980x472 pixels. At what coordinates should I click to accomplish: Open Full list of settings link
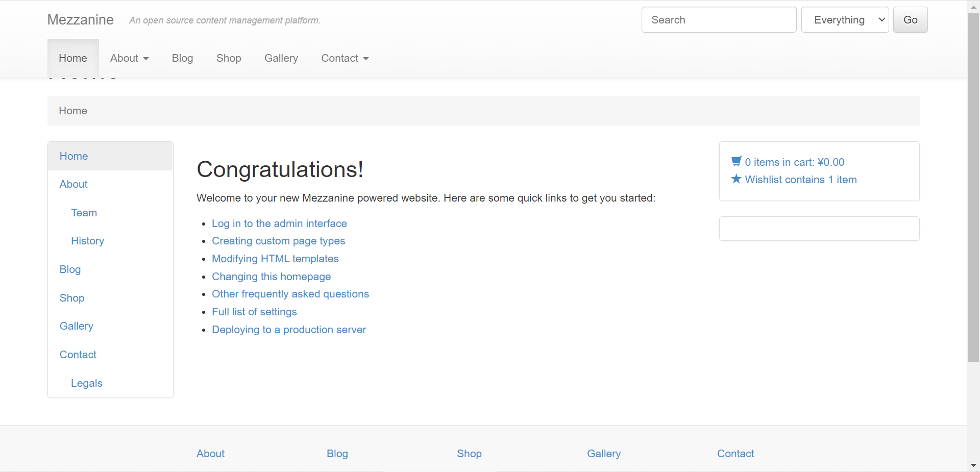point(254,312)
